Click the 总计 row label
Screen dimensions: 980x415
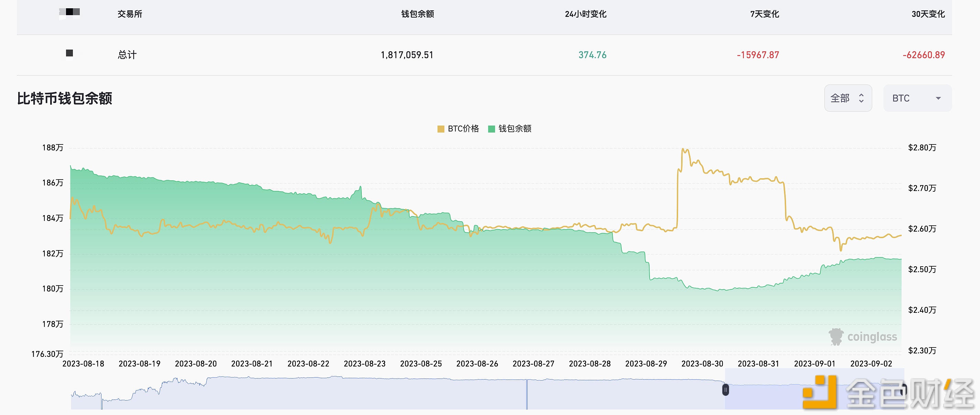pyautogui.click(x=127, y=55)
